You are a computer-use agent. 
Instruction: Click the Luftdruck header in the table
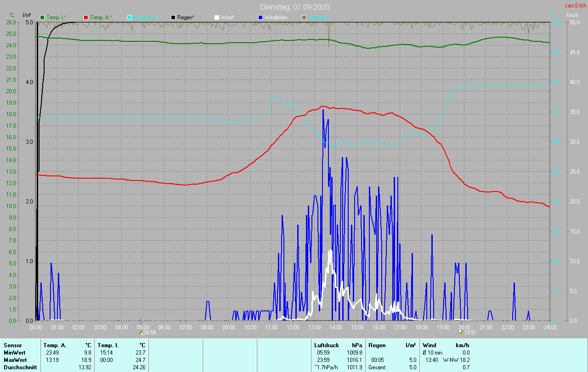(326, 345)
